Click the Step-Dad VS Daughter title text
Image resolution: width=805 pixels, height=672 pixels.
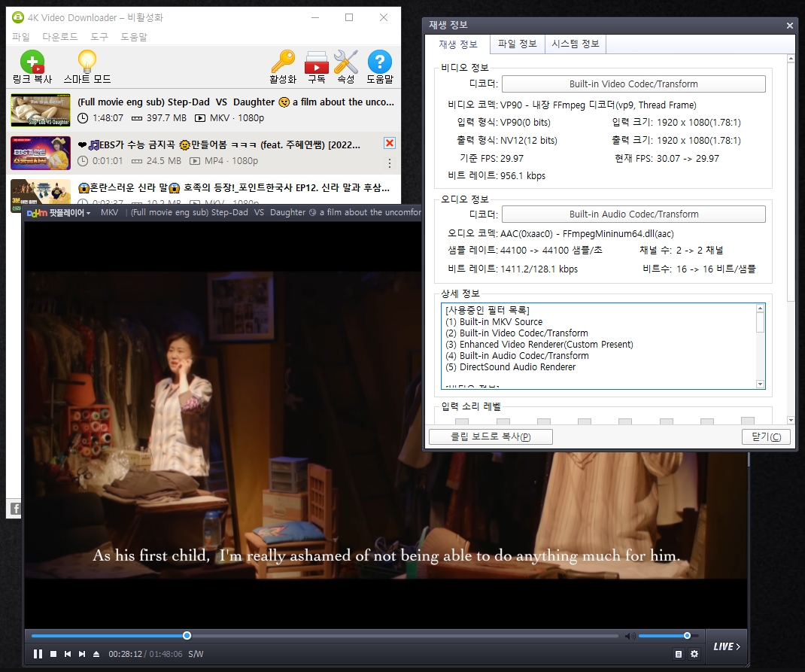point(235,102)
